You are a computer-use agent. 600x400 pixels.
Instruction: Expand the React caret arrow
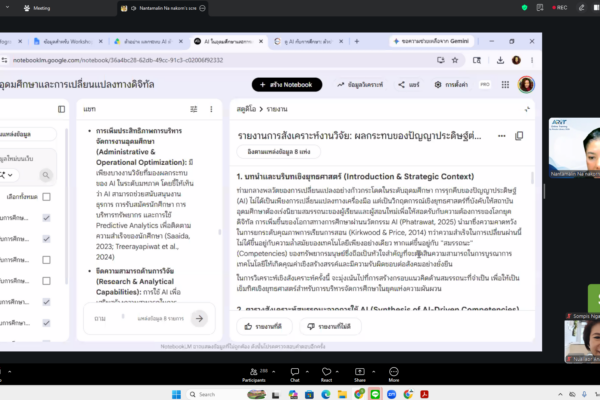tap(337, 371)
